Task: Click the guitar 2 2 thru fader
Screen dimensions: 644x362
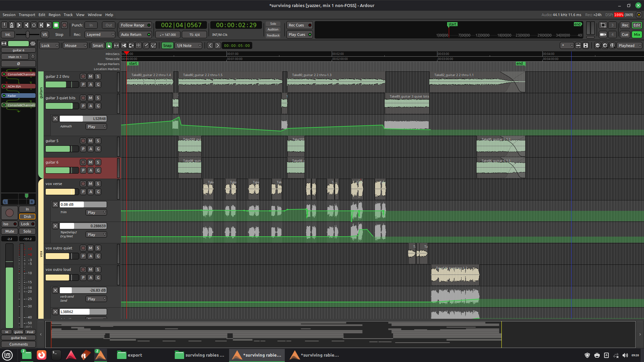Action: tap(62, 85)
